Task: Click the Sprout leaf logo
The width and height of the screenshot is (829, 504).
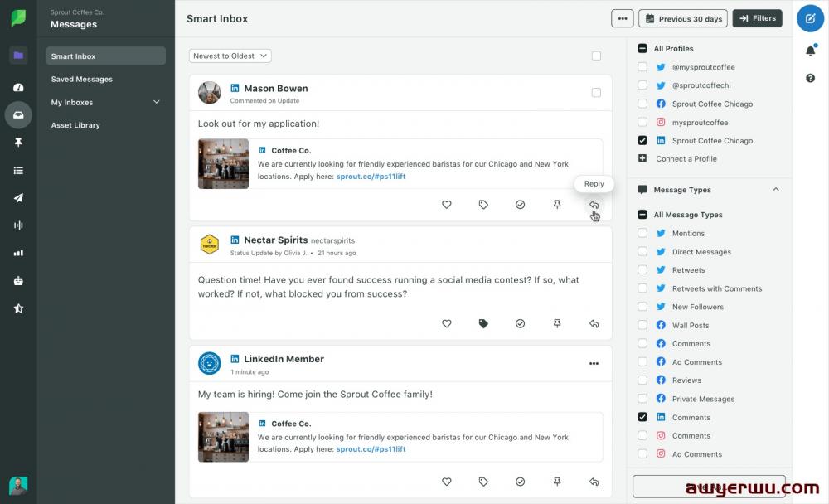Action: 18,18
